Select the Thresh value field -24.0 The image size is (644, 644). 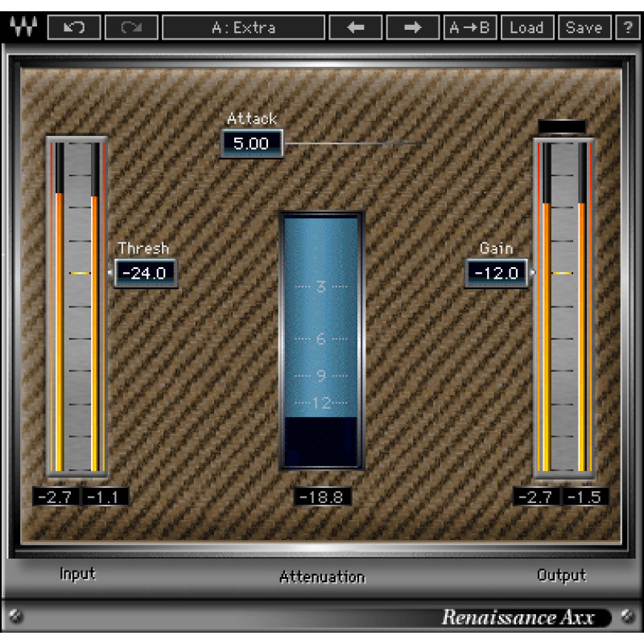[146, 273]
